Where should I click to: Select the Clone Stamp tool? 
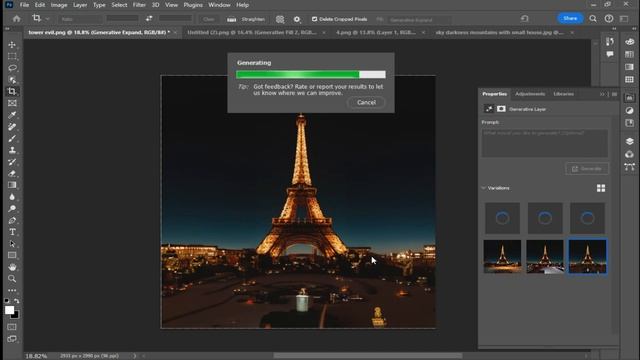coord(12,150)
